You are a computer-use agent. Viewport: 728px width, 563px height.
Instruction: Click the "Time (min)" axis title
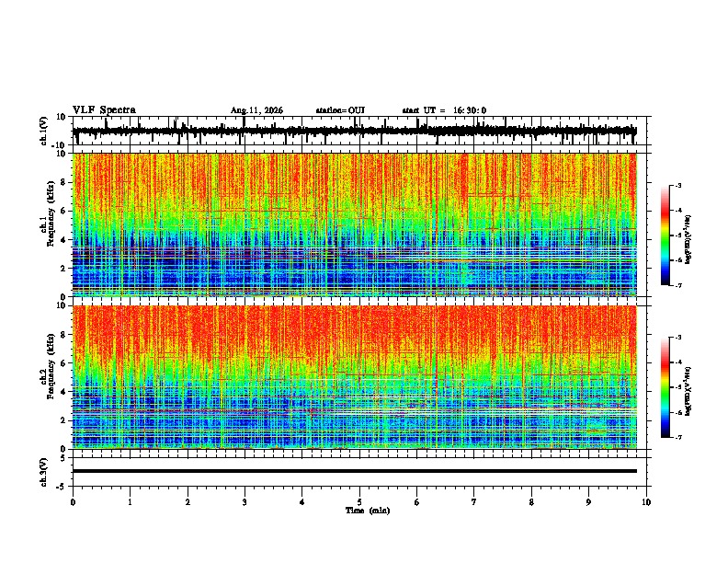point(368,511)
